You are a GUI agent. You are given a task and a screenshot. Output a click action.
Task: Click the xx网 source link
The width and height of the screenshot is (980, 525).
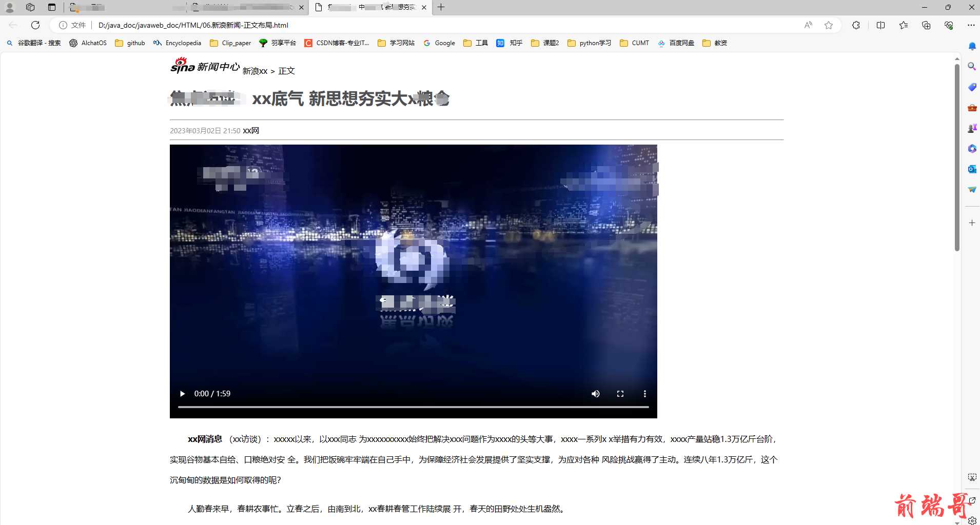point(251,131)
